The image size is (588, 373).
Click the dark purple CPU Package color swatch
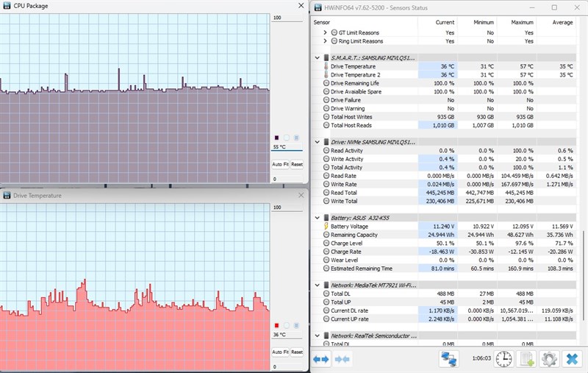click(277, 138)
